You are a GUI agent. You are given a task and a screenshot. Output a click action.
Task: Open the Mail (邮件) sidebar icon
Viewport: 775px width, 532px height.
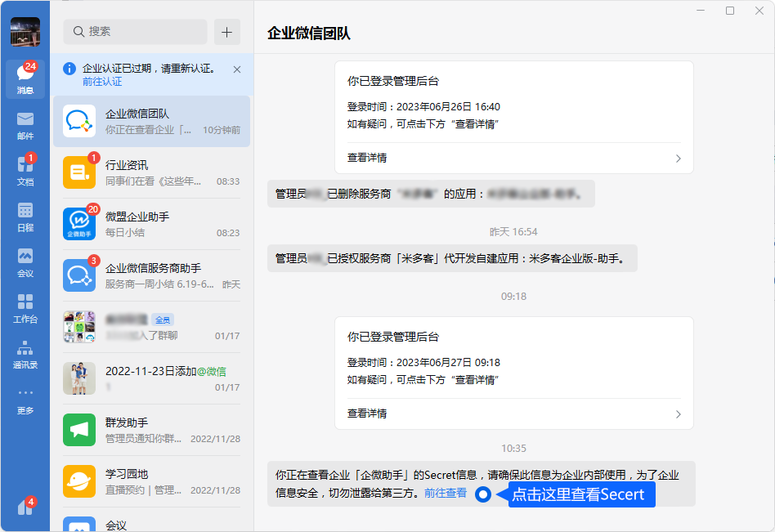(25, 125)
